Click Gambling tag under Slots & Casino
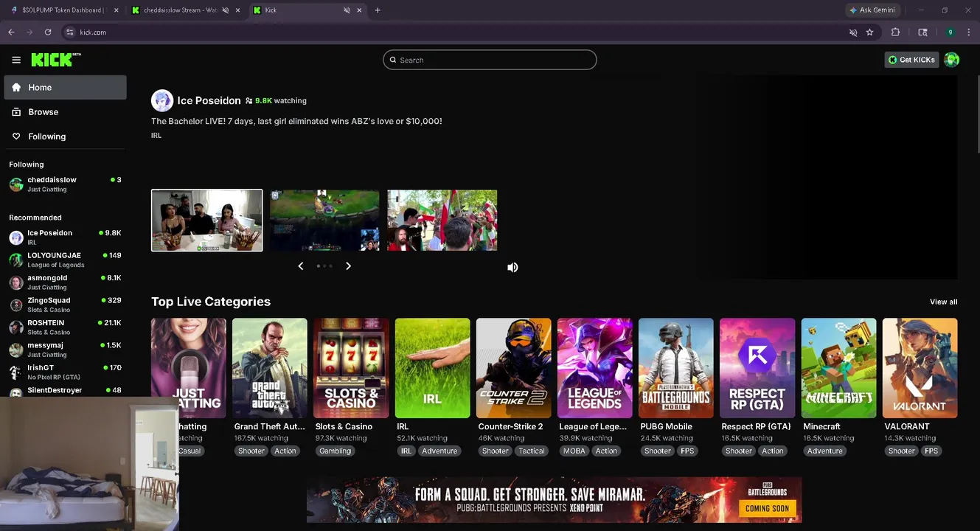 (335, 451)
